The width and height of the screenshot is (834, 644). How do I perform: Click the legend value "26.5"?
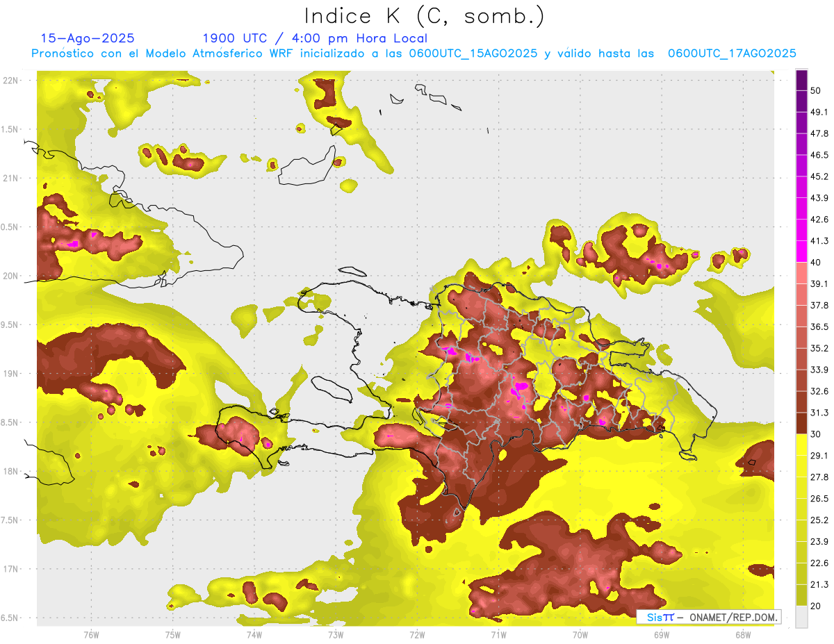pos(819,499)
